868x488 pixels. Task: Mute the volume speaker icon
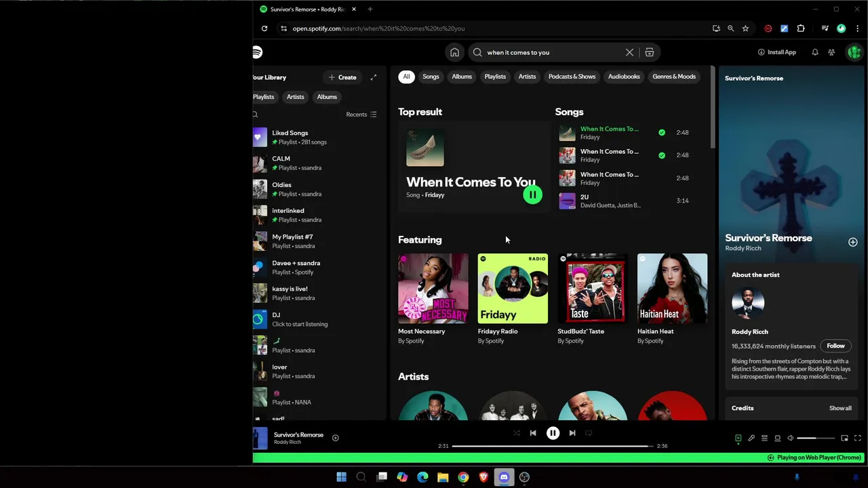790,439
